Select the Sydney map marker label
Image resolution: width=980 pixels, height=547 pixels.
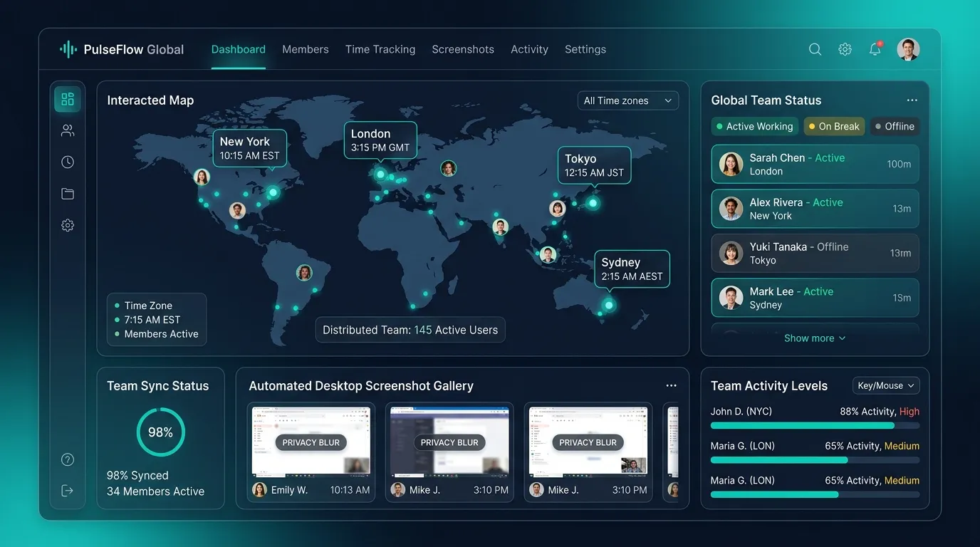632,269
